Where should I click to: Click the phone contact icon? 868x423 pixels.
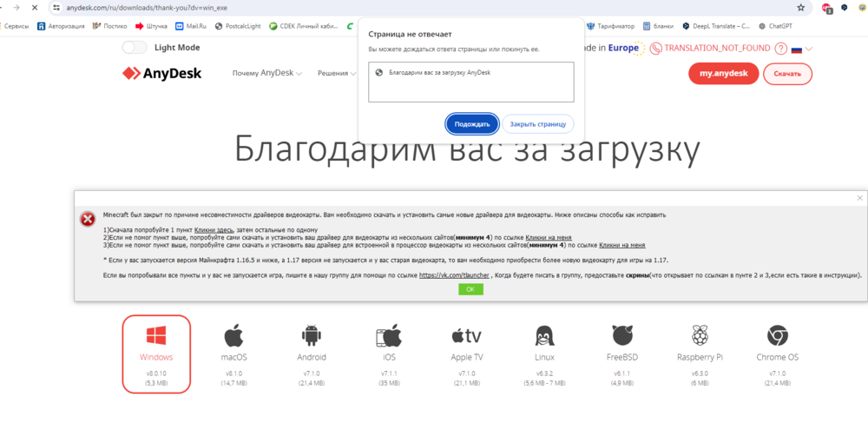pyautogui.click(x=656, y=48)
